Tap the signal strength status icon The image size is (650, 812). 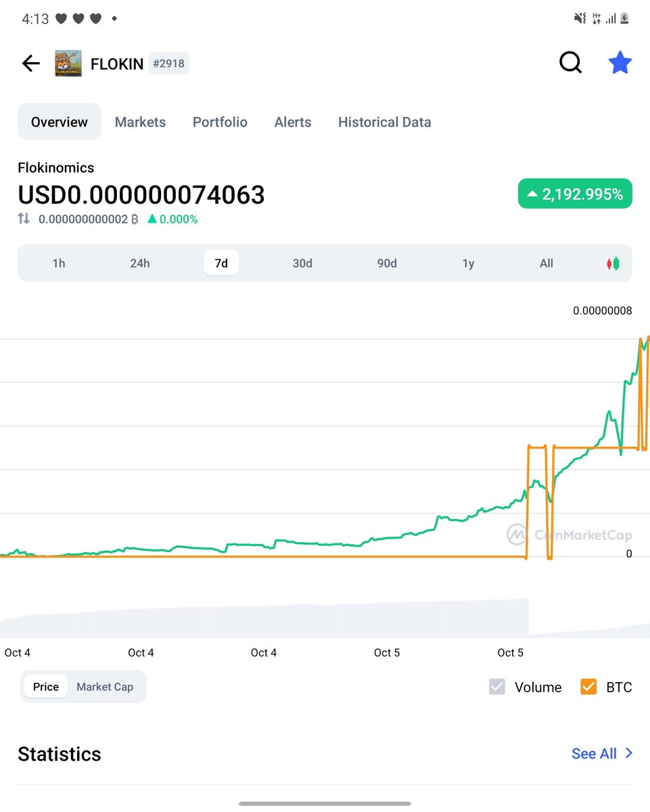click(x=611, y=19)
